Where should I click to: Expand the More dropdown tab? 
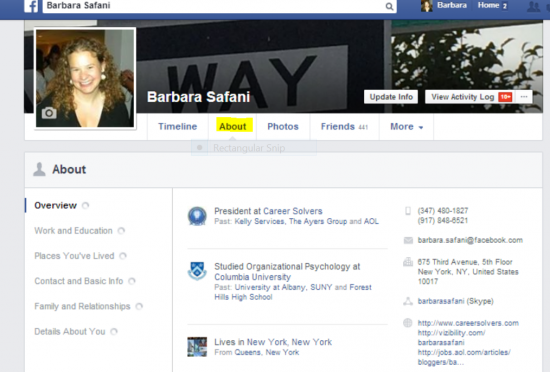(407, 127)
